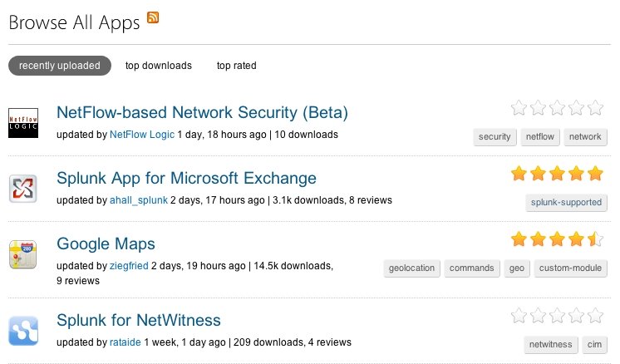Click the custom-module tag
620x364 pixels.
[x=571, y=268]
